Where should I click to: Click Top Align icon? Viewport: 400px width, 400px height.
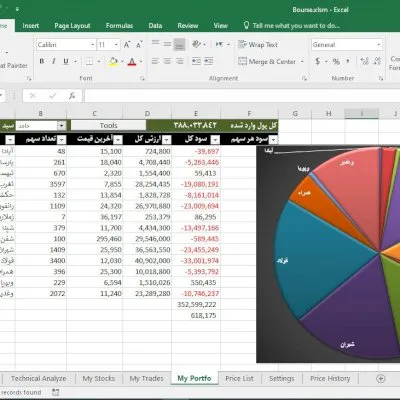(x=155, y=43)
